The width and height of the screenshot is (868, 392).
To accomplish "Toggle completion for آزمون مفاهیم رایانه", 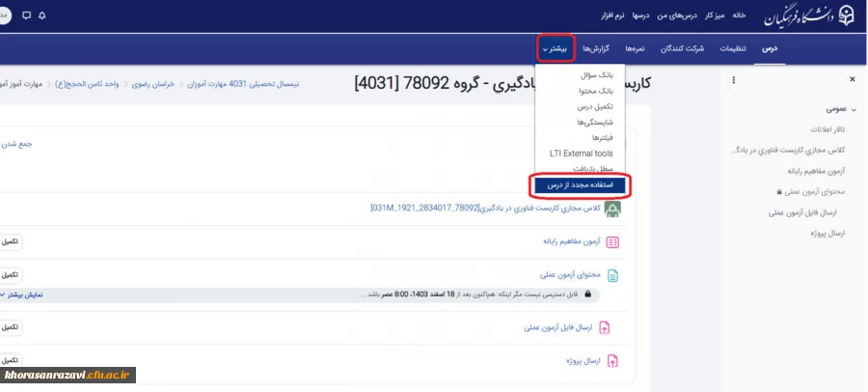I will (10, 242).
